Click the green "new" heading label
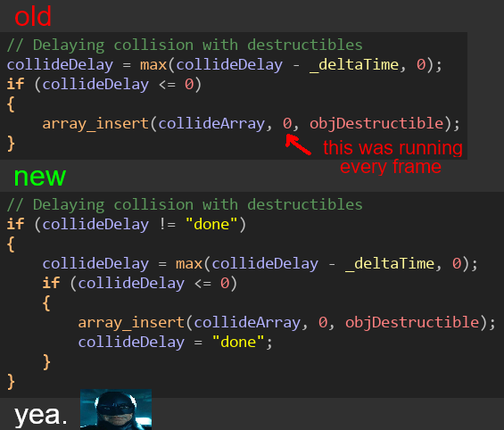The width and height of the screenshot is (504, 430). [40, 177]
